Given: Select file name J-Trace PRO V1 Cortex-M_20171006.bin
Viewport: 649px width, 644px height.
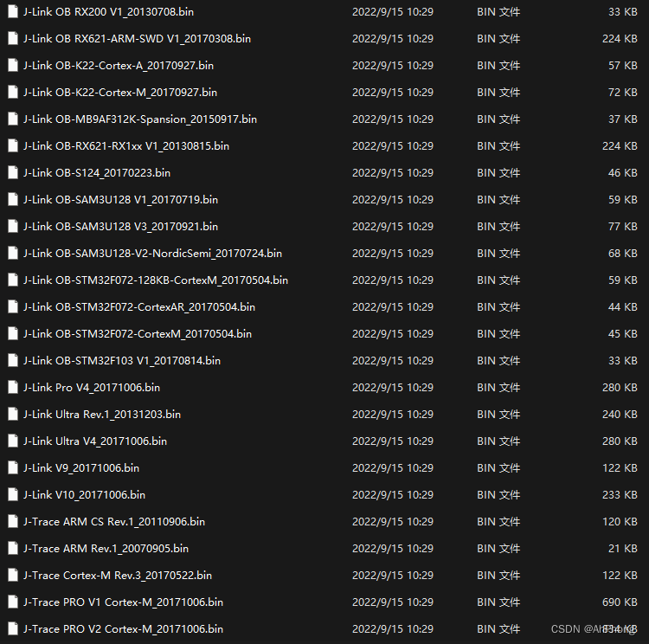Looking at the screenshot, I should tap(124, 602).
